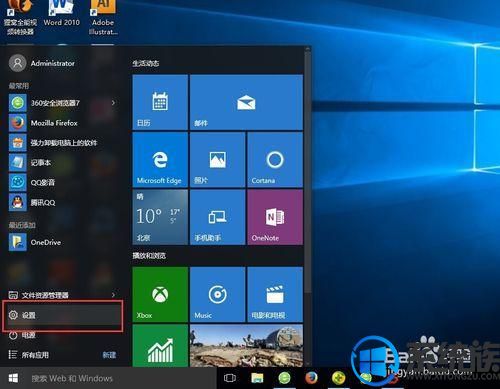Image resolution: width=500 pixels, height=389 pixels.
Task: Open File Explorer from the taskbar
Action: [x=257, y=378]
